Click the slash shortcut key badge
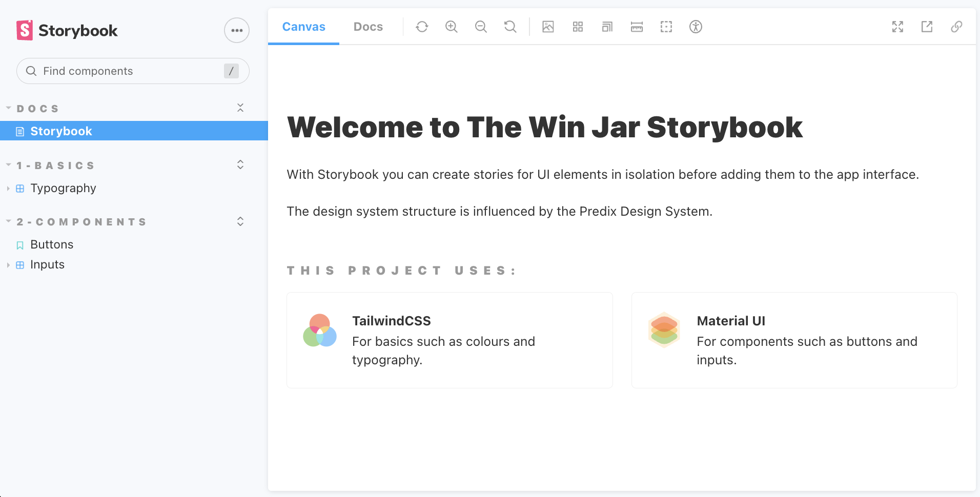This screenshot has width=980, height=497. point(231,71)
